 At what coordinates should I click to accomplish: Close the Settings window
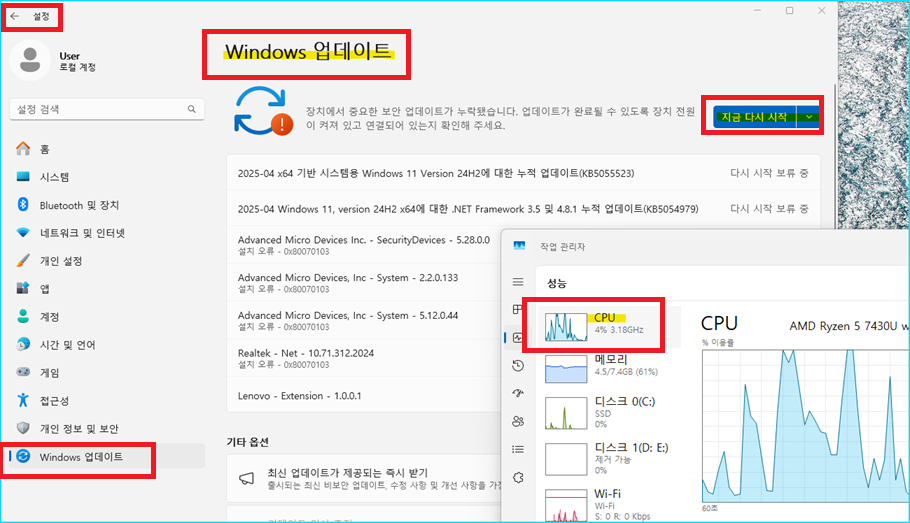[x=821, y=10]
